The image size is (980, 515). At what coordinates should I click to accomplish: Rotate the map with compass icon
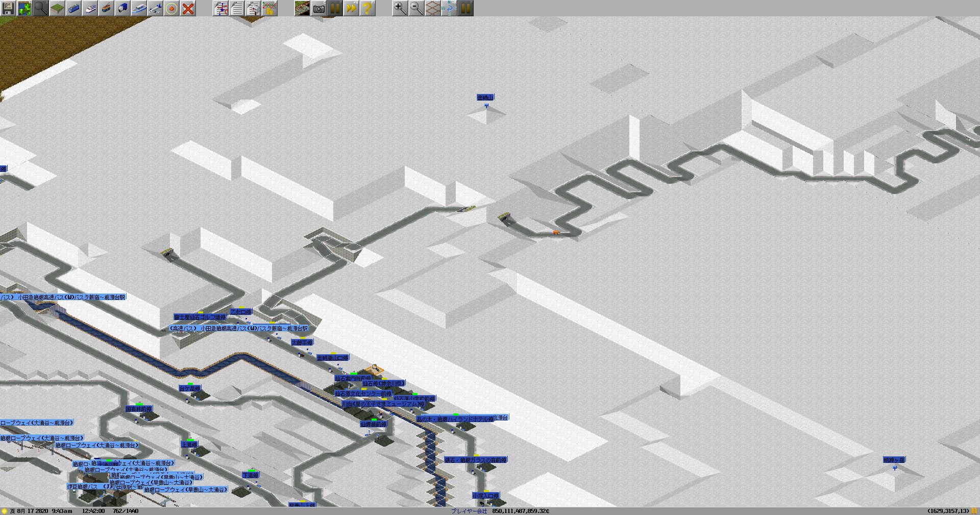click(x=449, y=8)
